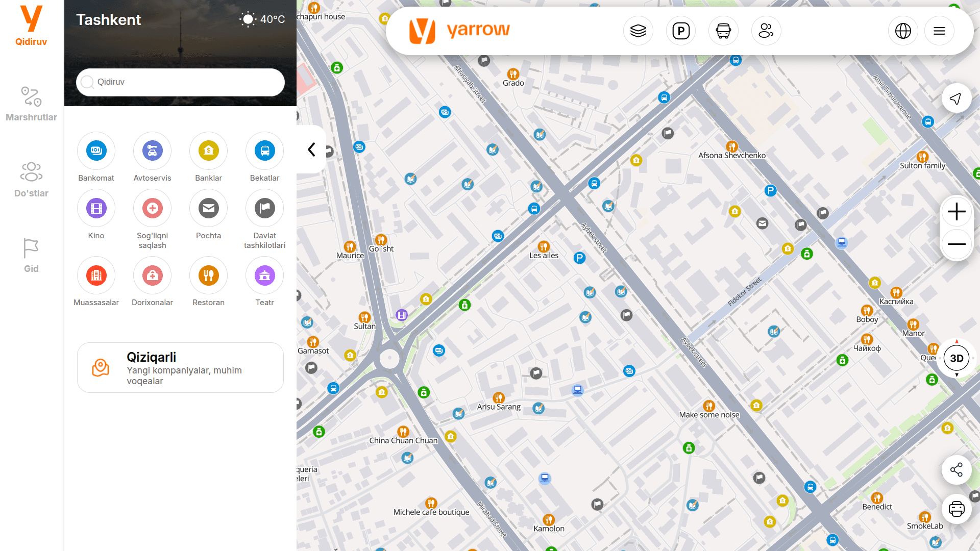Open the Qidiruv search tab
980x551 pixels.
tap(31, 26)
